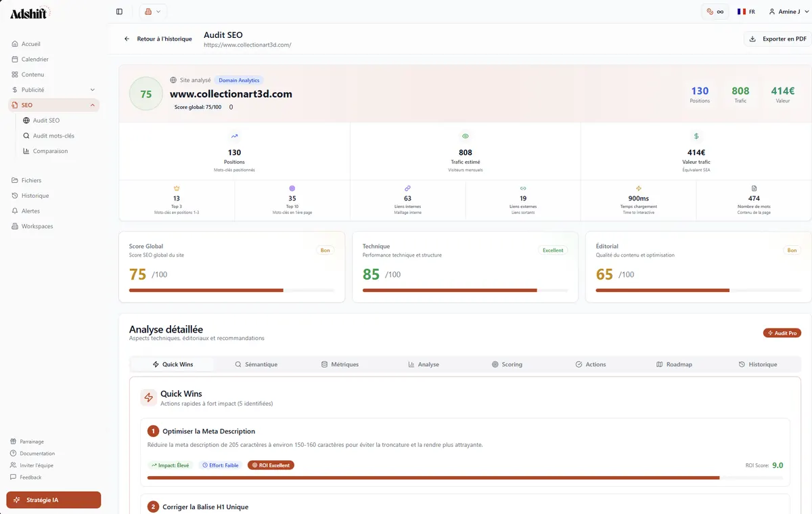Image resolution: width=812 pixels, height=514 pixels.
Task: Click the crown icon above Top 3
Action: 177,188
